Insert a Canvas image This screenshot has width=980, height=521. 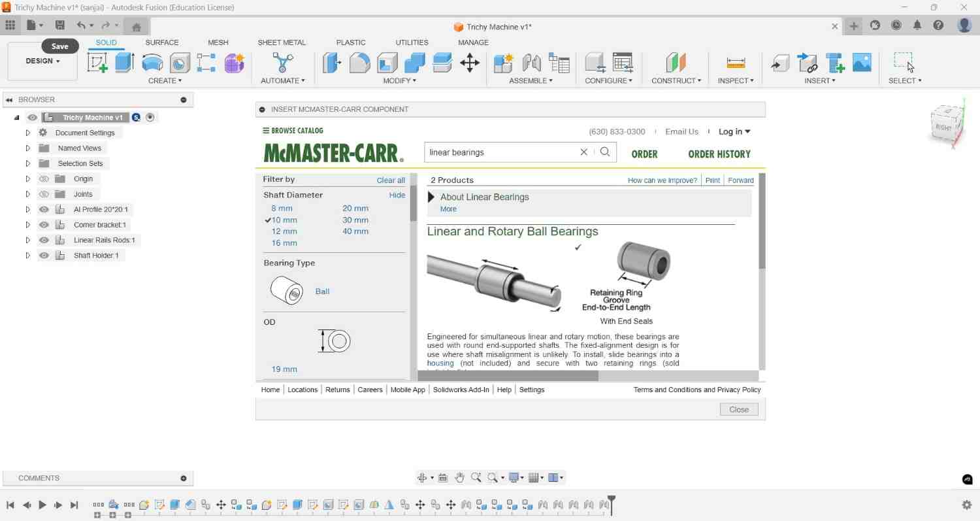tap(862, 63)
